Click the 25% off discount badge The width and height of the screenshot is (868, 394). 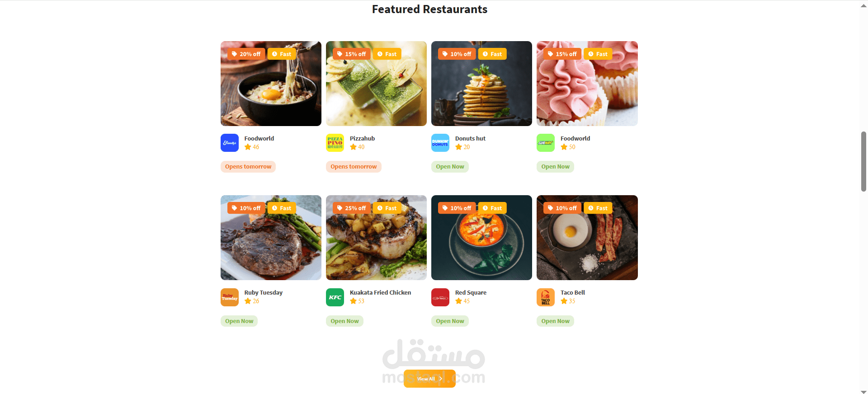pyautogui.click(x=351, y=208)
